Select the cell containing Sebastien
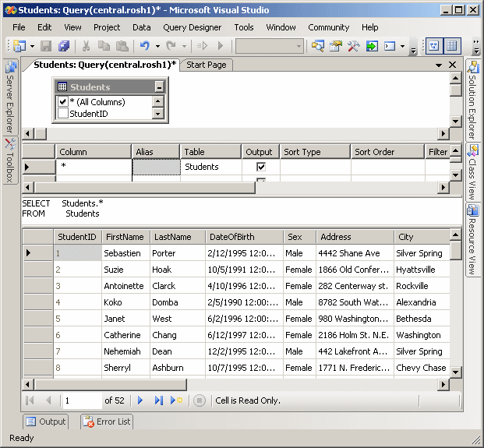Image resolution: width=484 pixels, height=448 pixels. point(126,253)
